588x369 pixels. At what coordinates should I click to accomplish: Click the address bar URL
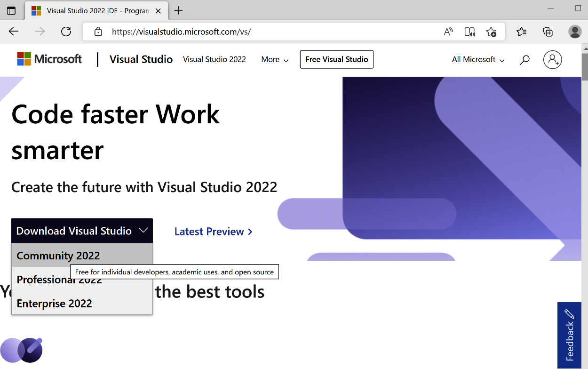point(181,32)
